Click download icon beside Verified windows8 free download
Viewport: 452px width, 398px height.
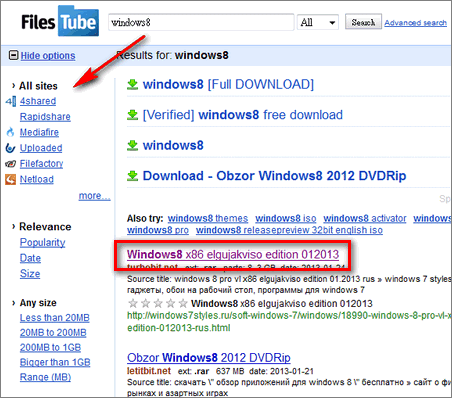[133, 115]
